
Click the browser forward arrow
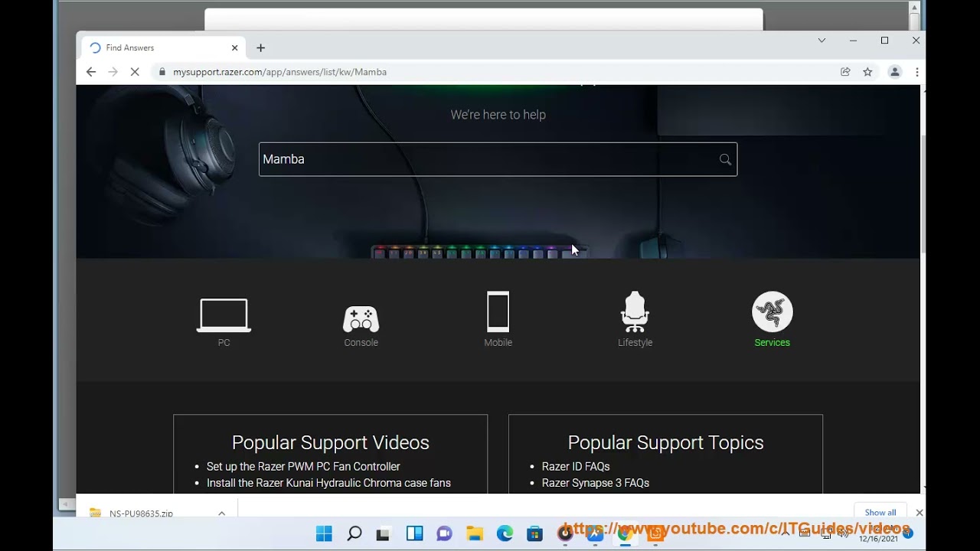pyautogui.click(x=113, y=72)
